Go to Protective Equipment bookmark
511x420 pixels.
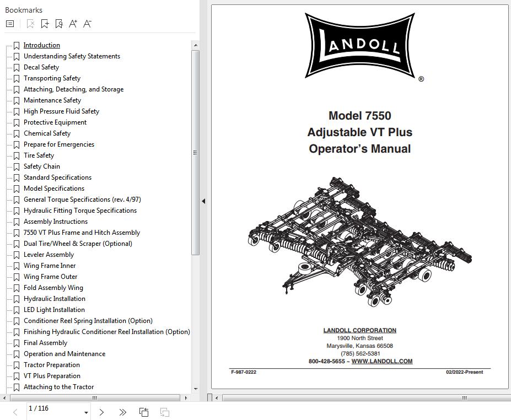tap(55, 122)
